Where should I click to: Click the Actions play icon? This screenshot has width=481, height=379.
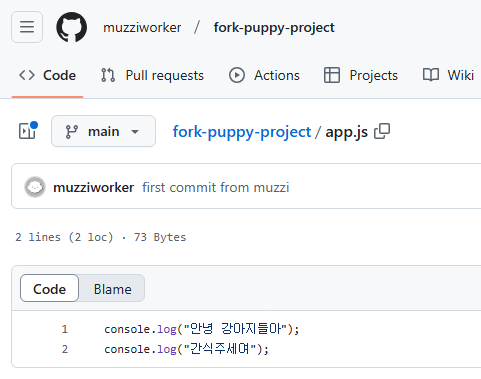tap(237, 75)
